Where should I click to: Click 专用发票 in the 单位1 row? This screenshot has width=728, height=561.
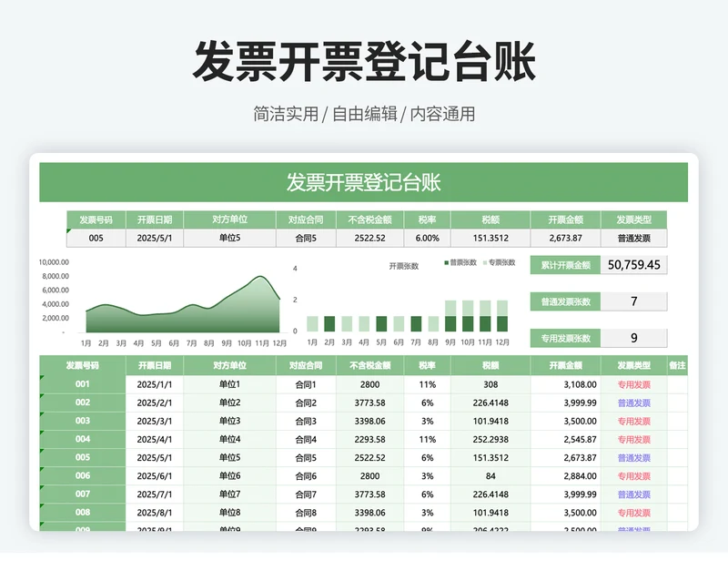coord(633,384)
